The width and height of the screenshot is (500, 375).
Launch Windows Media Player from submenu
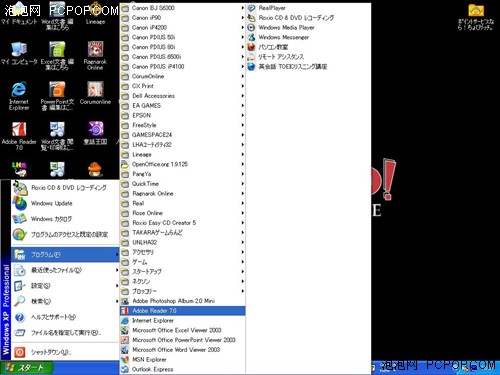click(308, 27)
